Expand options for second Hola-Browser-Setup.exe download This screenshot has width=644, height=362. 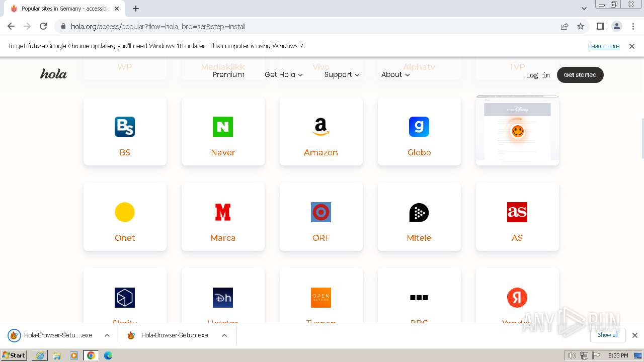(x=224, y=335)
